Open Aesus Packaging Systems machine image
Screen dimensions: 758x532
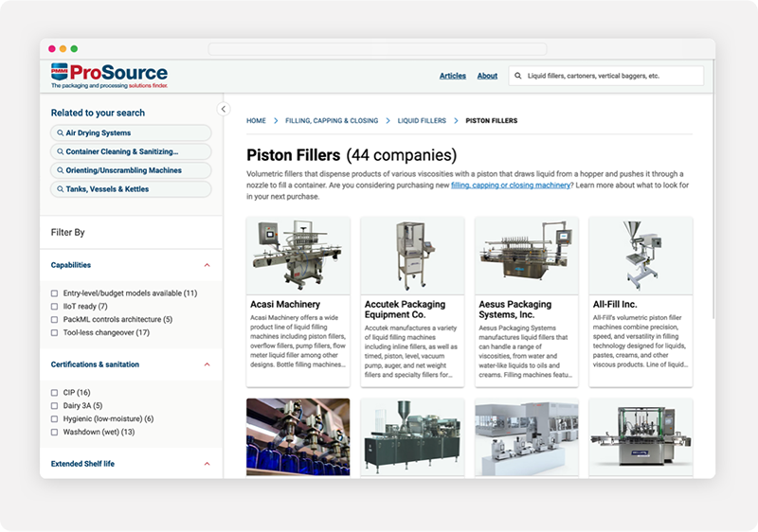[527, 256]
